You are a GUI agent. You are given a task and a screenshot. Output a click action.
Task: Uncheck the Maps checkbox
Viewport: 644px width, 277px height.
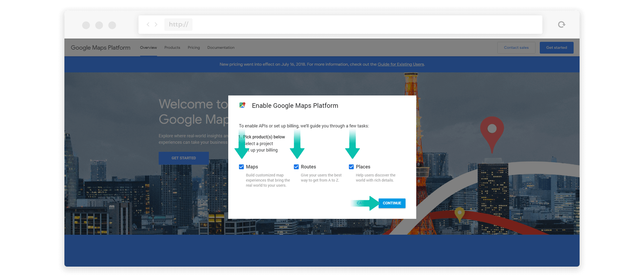(x=241, y=167)
